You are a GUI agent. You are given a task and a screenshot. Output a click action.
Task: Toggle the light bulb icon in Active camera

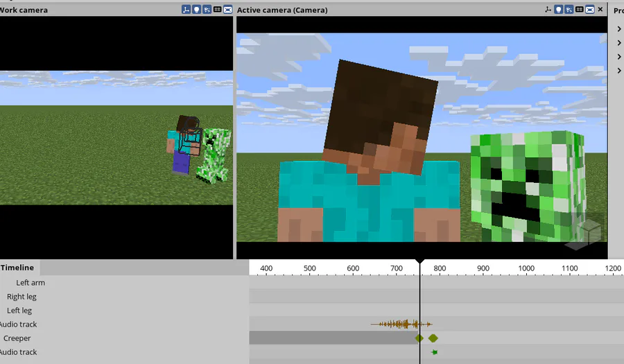(x=558, y=10)
